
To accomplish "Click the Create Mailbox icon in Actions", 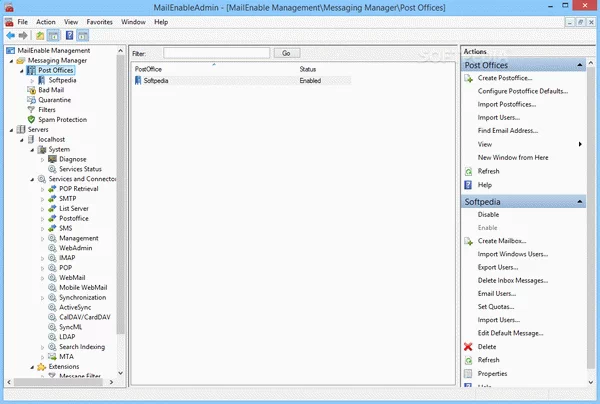I will 468,241.
